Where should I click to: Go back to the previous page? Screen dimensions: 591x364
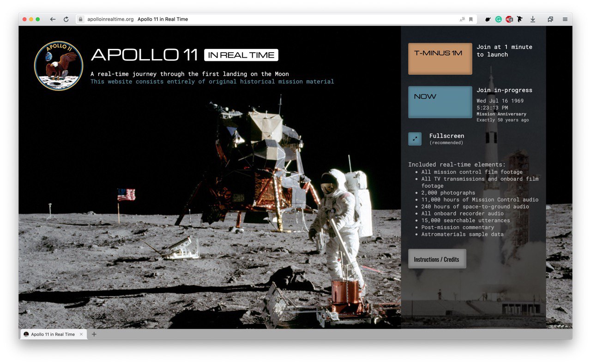click(53, 19)
